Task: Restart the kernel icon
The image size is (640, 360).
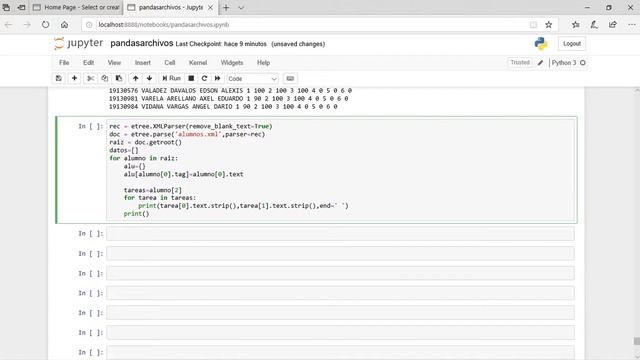Action: pyautogui.click(x=204, y=78)
